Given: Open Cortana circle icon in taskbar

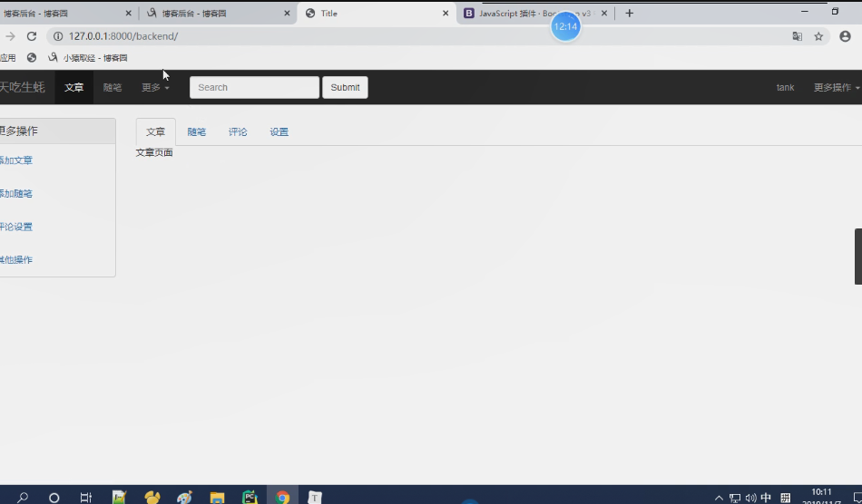Looking at the screenshot, I should click(54, 498).
